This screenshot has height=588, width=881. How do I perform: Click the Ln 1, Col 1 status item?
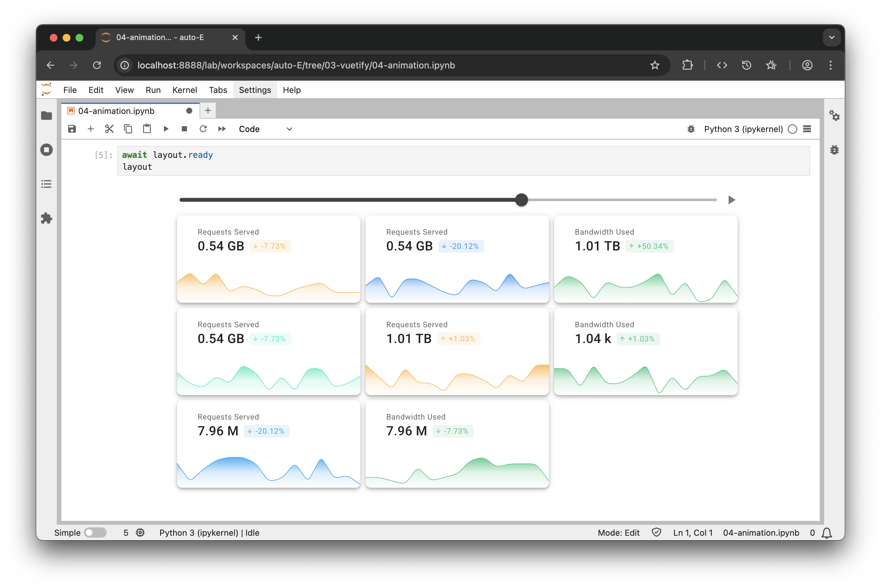point(693,533)
